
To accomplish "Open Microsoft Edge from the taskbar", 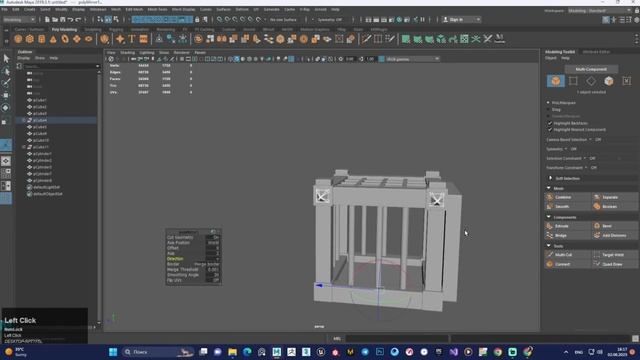I will point(247,352).
